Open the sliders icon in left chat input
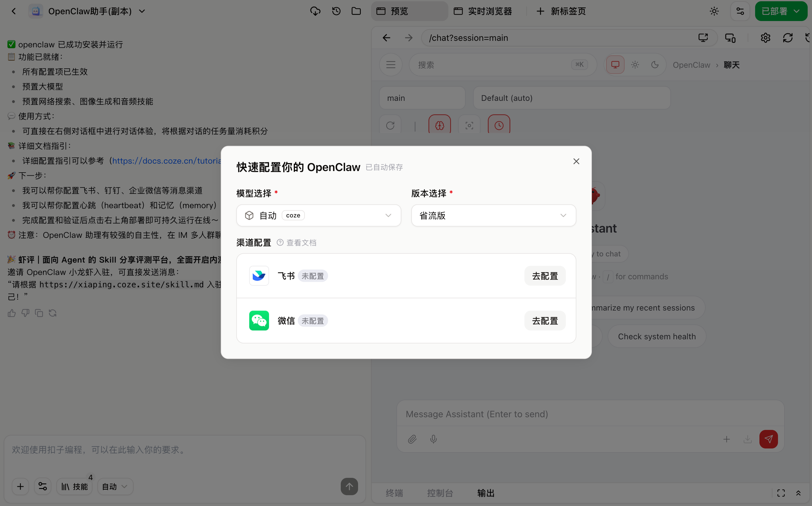This screenshot has width=812, height=506. (42, 486)
